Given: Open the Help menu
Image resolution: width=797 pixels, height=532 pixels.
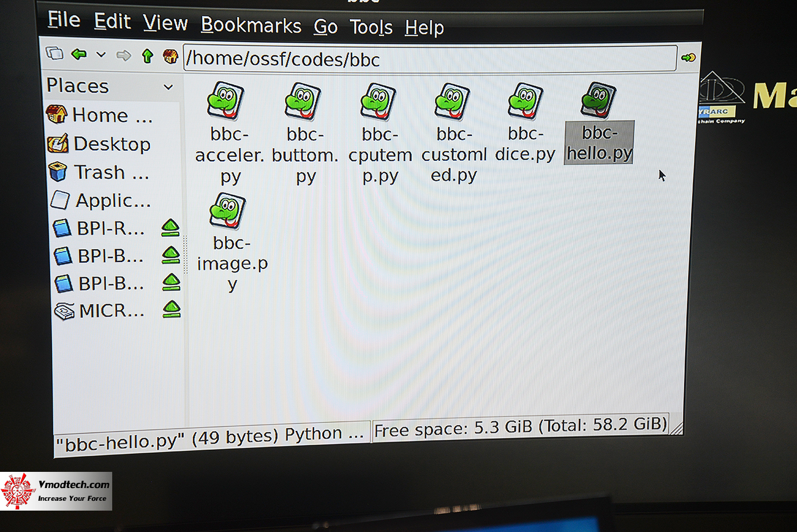Looking at the screenshot, I should (424, 27).
